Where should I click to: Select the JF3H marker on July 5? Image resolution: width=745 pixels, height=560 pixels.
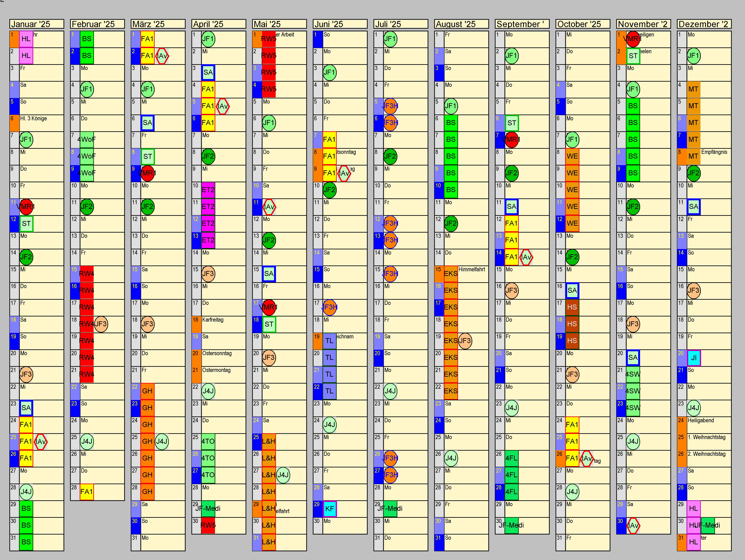click(x=390, y=106)
